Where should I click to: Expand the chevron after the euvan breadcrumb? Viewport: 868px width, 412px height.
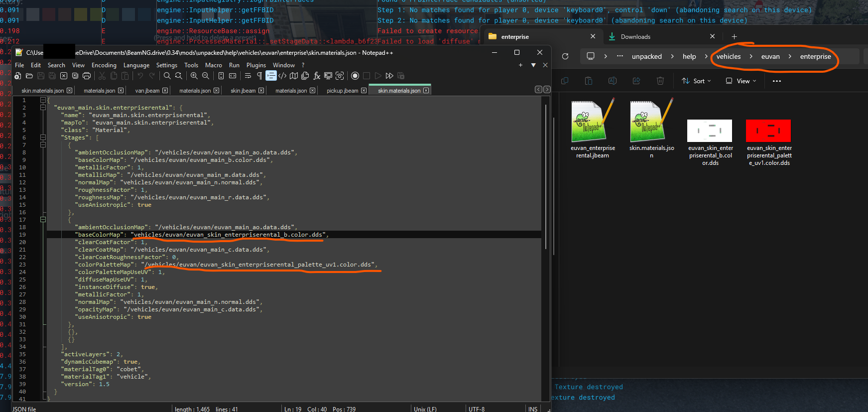[790, 56]
